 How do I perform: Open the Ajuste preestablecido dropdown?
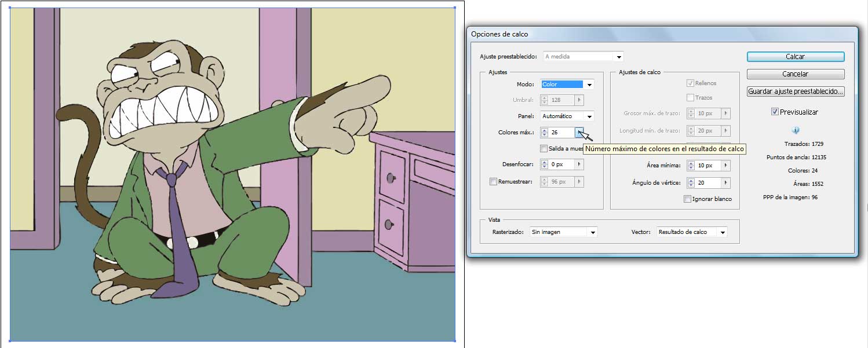coord(583,57)
